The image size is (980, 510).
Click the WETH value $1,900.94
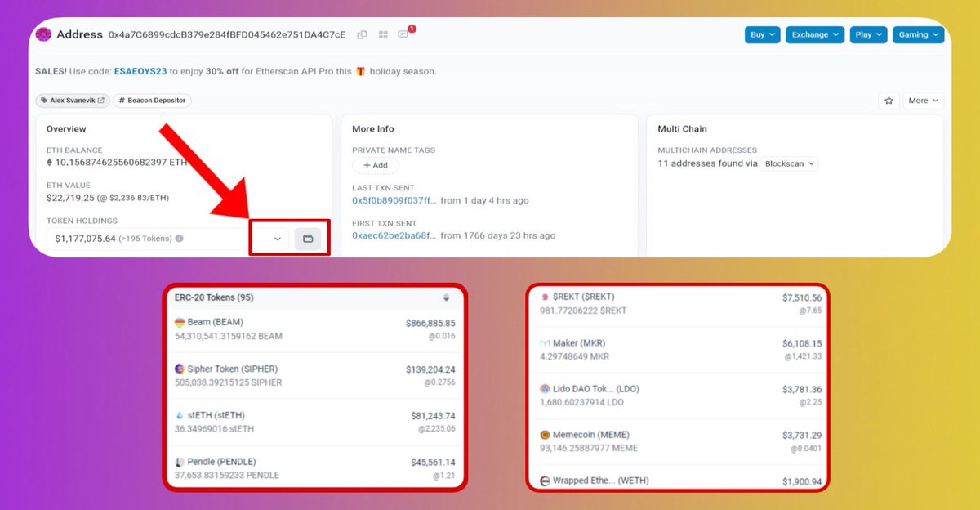[801, 481]
